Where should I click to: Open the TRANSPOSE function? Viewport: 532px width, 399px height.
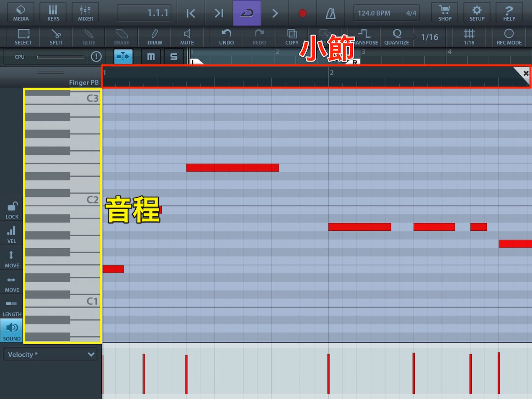364,37
